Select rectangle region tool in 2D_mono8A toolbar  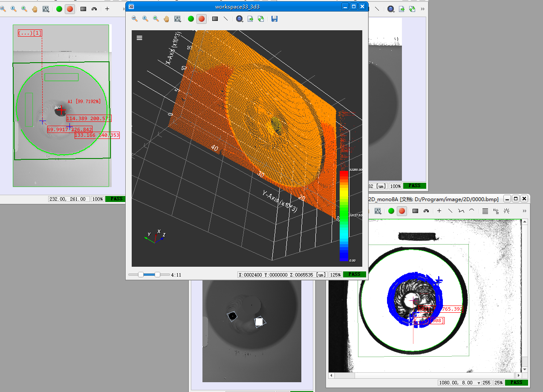click(x=415, y=211)
